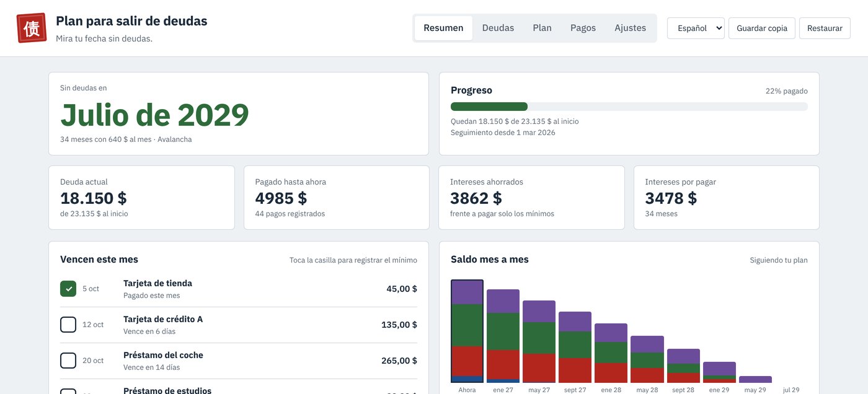Open the Español language dropdown
The image size is (868, 394).
696,28
